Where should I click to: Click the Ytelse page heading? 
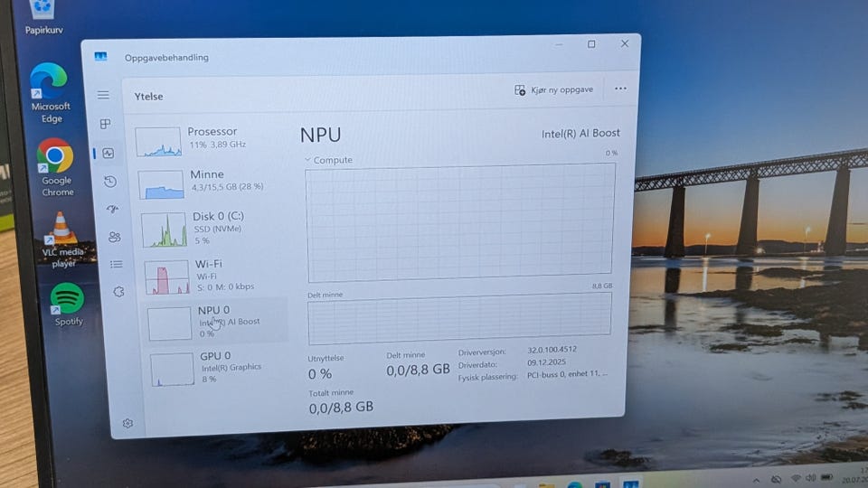click(149, 97)
